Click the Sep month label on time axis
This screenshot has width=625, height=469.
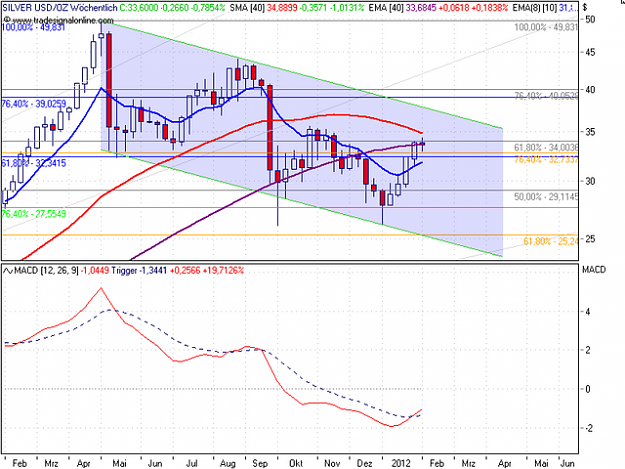click(x=260, y=463)
